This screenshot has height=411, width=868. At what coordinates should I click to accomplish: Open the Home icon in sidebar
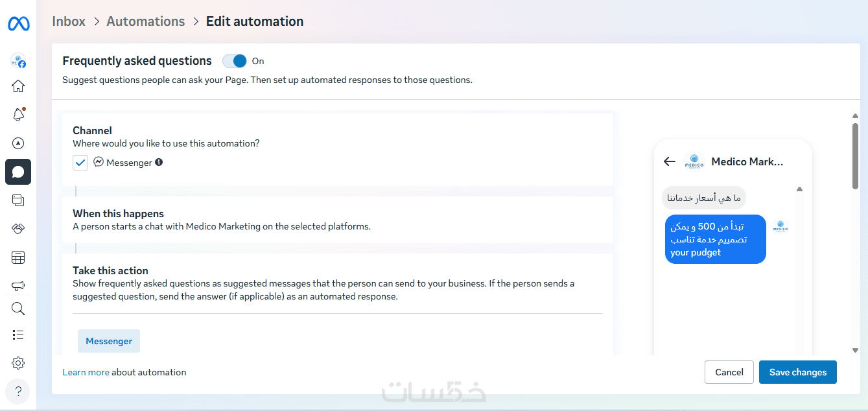pyautogui.click(x=18, y=86)
